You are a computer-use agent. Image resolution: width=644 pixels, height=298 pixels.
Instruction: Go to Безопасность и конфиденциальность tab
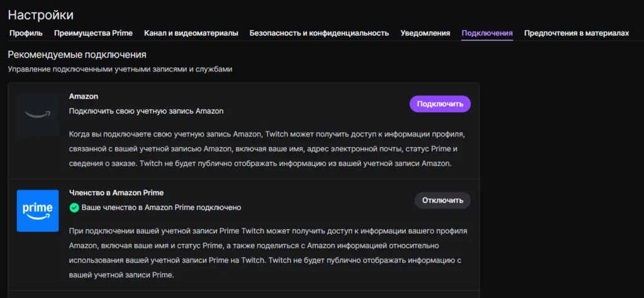coord(319,33)
